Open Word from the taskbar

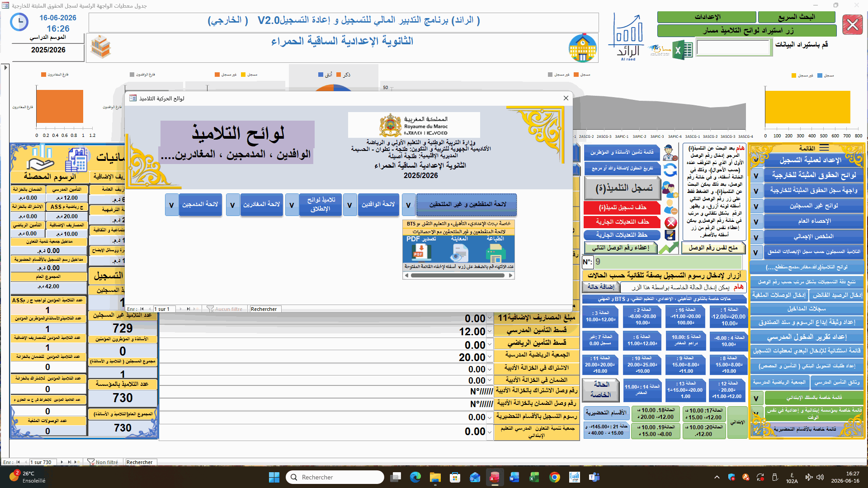coord(514,477)
